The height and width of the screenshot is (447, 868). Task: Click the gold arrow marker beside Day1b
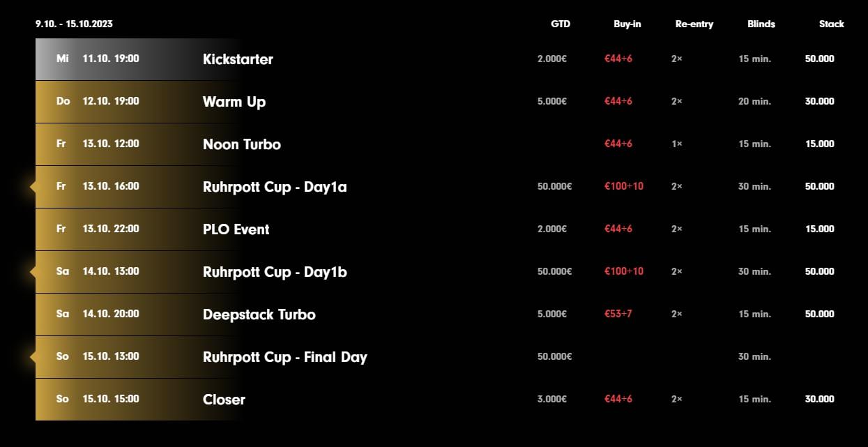(33, 272)
